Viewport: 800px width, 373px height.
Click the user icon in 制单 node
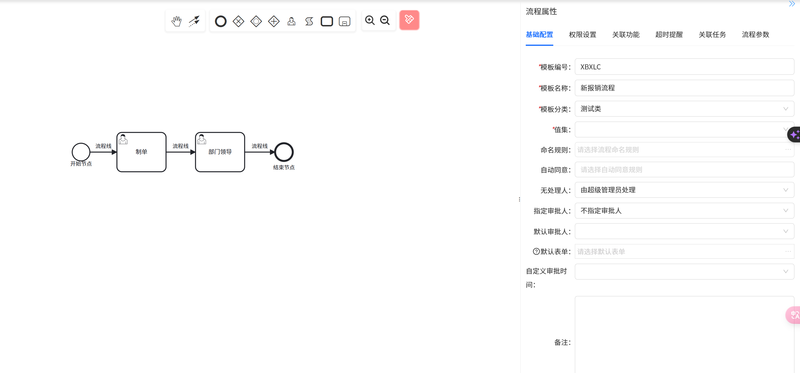click(123, 139)
